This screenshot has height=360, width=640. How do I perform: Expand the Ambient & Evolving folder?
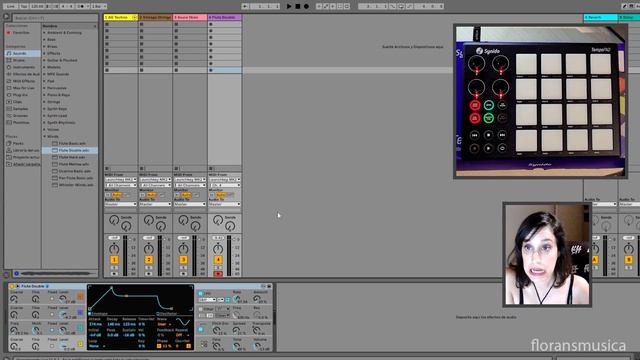coord(44,33)
